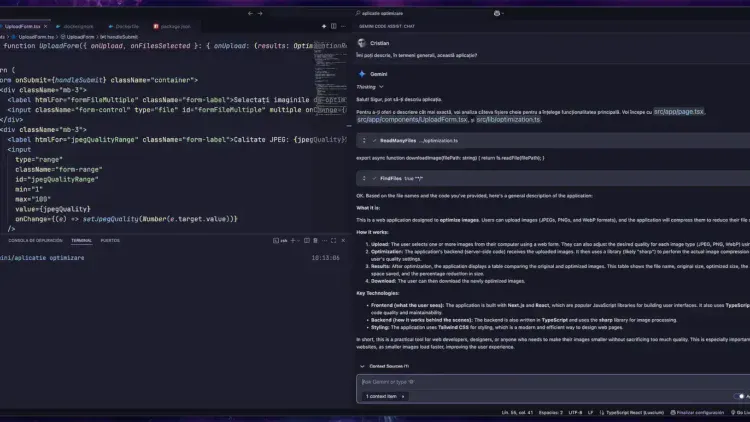The height and width of the screenshot is (422, 750).
Task: Expand the Thinking section chevron
Action: pos(381,87)
